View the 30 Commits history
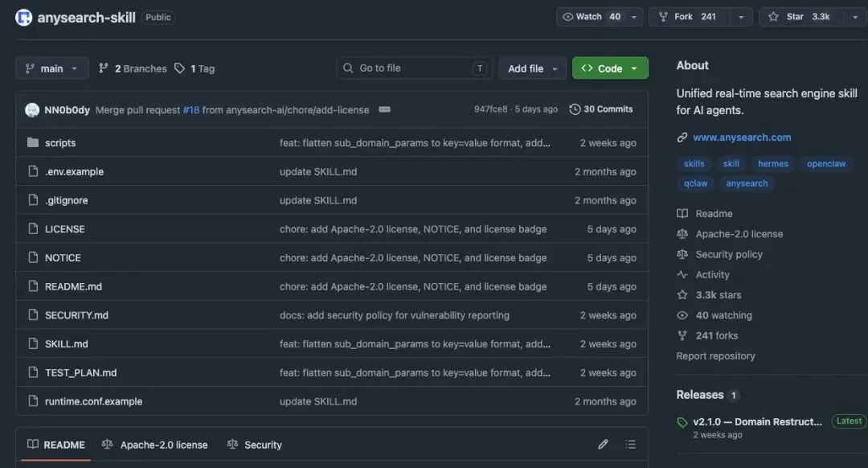This screenshot has height=468, width=868. coord(601,109)
